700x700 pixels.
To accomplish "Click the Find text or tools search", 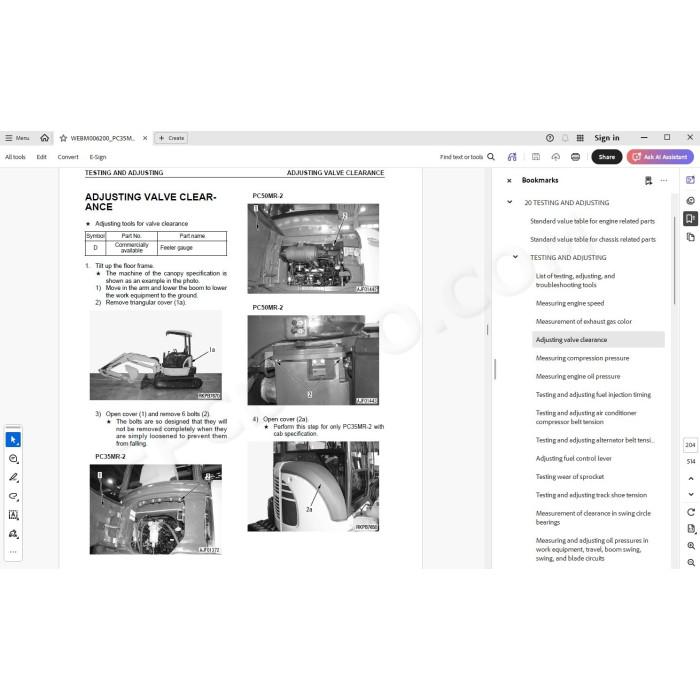I will (467, 157).
